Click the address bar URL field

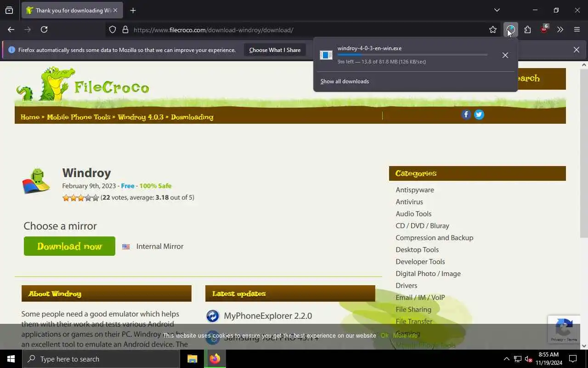[303, 30]
